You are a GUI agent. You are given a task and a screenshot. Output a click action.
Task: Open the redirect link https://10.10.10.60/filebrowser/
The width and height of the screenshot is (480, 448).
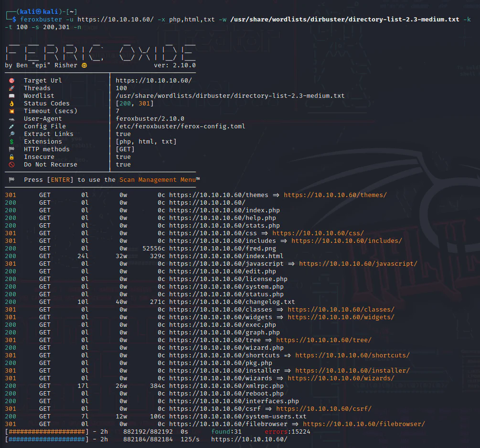point(363,424)
